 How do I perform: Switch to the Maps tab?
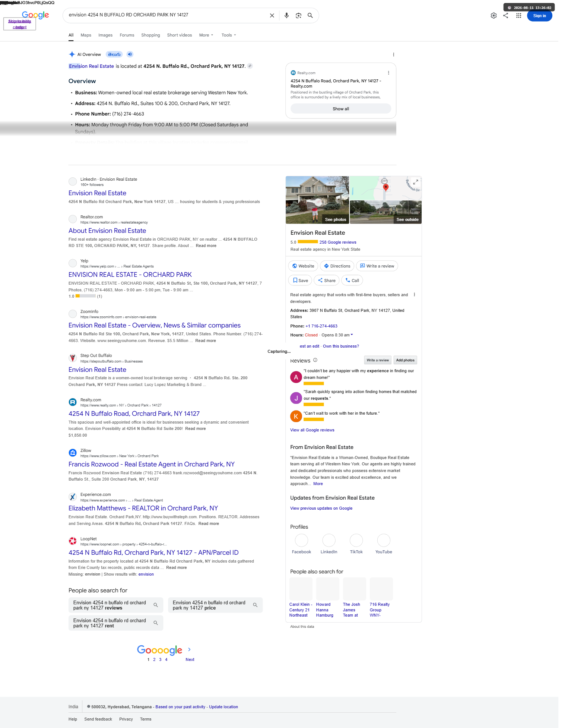click(86, 35)
